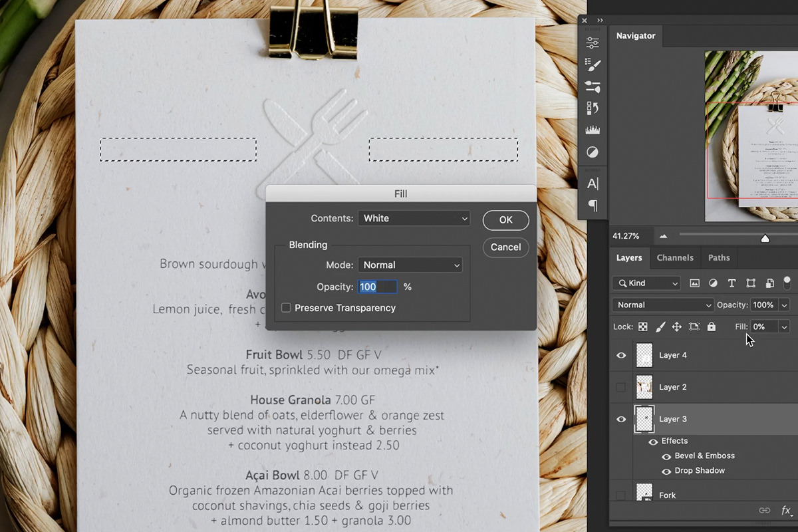
Task: Cancel the Fill dialog
Action: pos(505,247)
